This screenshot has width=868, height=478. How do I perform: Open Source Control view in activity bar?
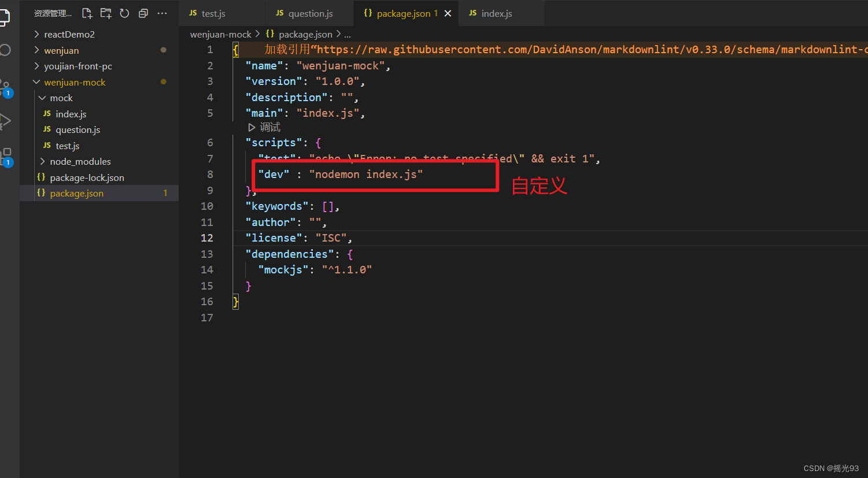(x=6, y=88)
